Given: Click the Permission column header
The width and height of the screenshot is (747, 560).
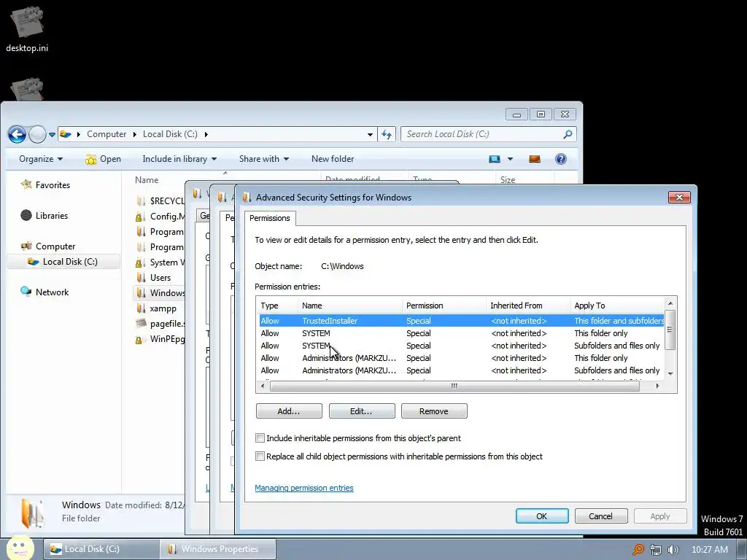Looking at the screenshot, I should pyautogui.click(x=444, y=306).
